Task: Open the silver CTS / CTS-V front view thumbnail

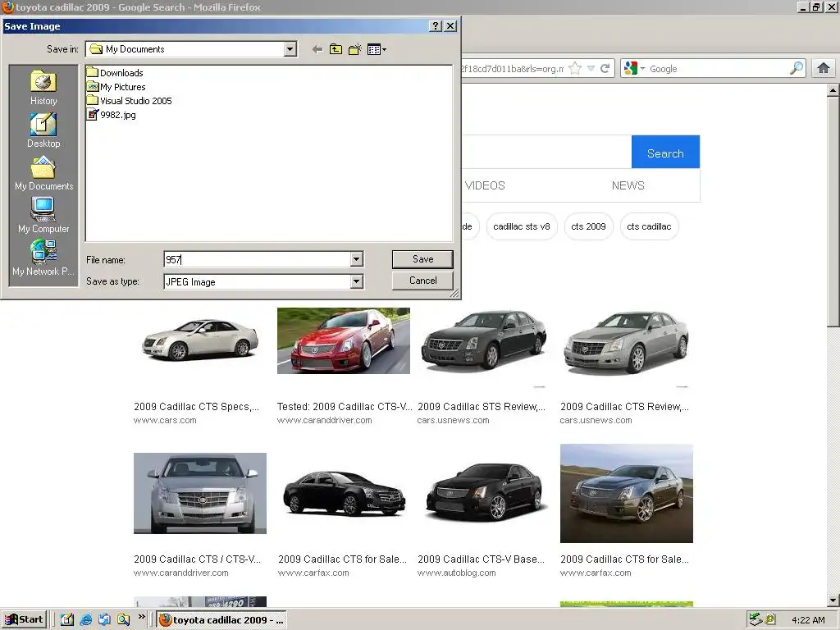Action: click(200, 493)
